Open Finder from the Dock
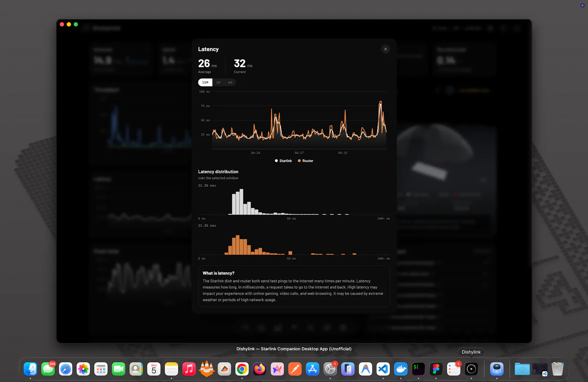588x382 pixels. coord(31,369)
